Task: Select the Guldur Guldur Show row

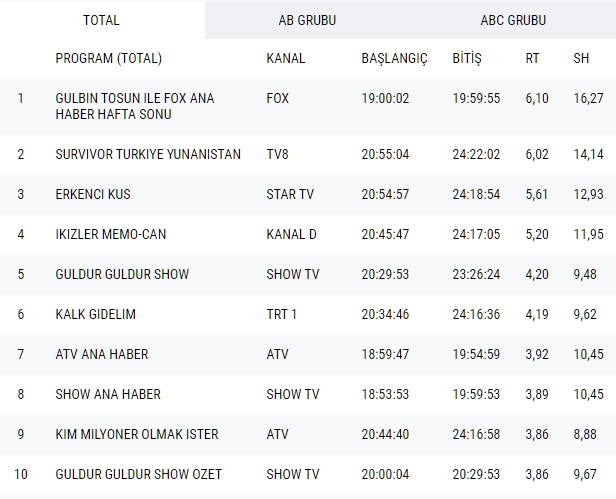Action: (x=122, y=274)
